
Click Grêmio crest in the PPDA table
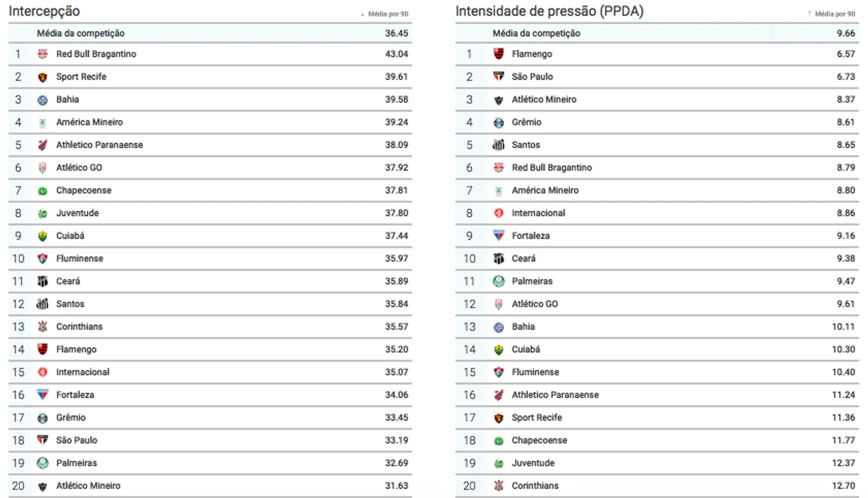coord(498,122)
